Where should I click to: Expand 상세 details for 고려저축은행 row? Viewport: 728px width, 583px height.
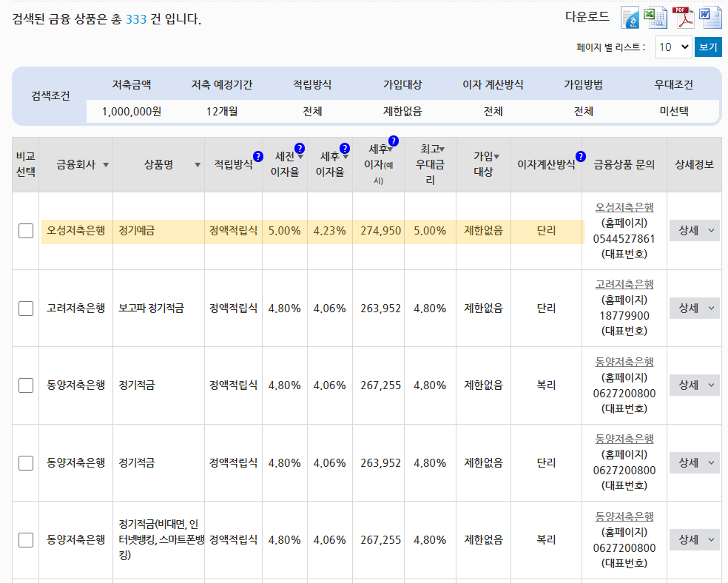tap(694, 308)
